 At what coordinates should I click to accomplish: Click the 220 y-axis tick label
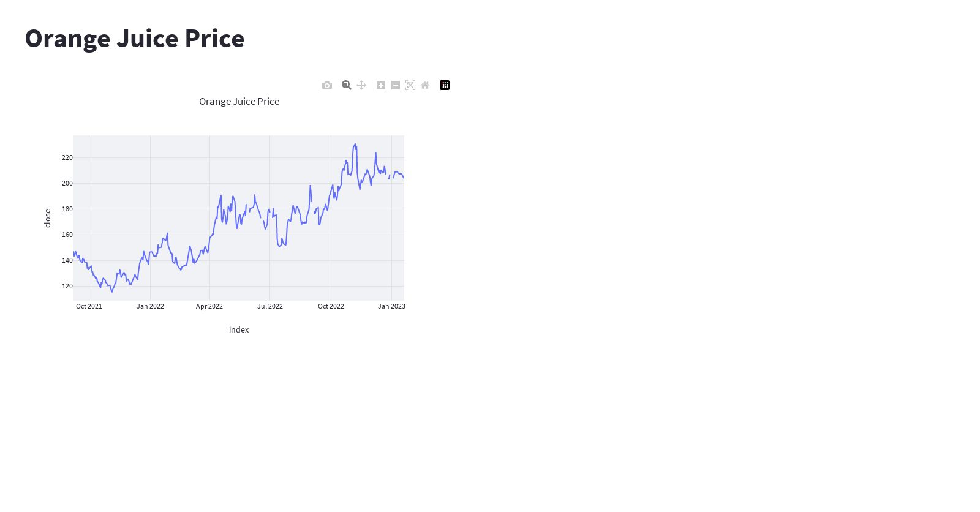(x=67, y=157)
